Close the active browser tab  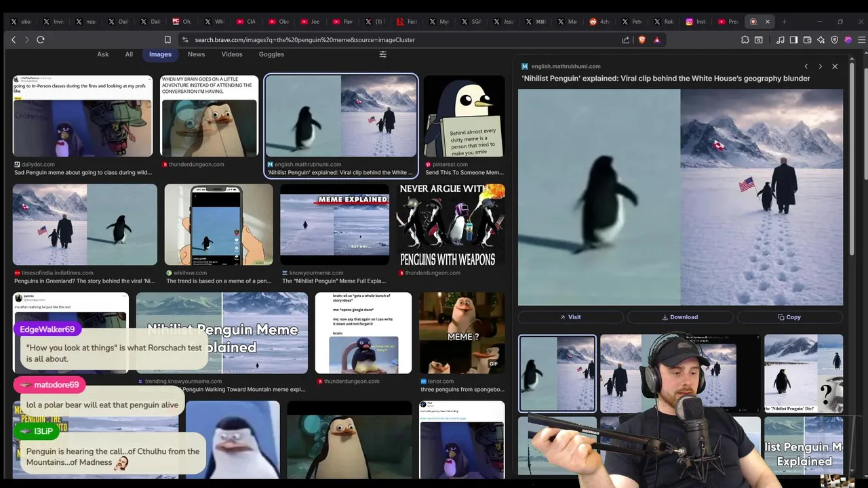(768, 22)
